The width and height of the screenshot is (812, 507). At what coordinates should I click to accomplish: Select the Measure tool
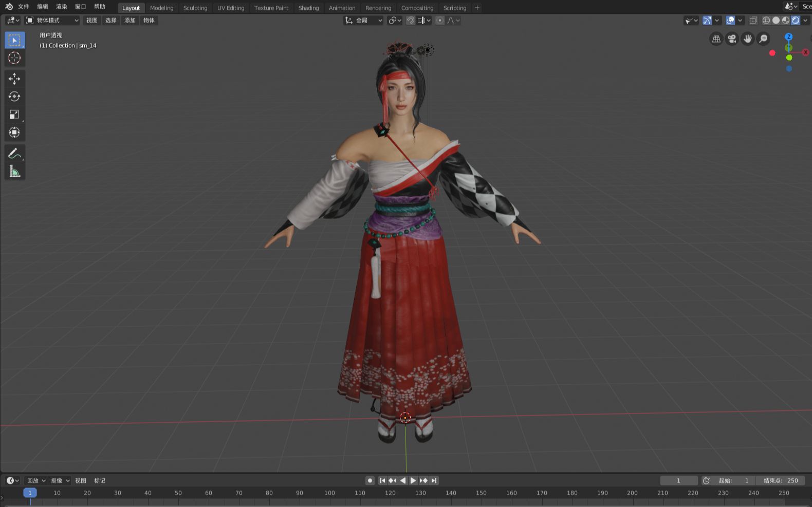click(14, 172)
